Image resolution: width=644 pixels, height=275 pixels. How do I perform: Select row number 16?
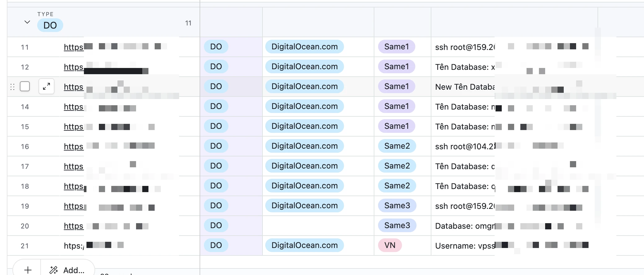point(25,147)
